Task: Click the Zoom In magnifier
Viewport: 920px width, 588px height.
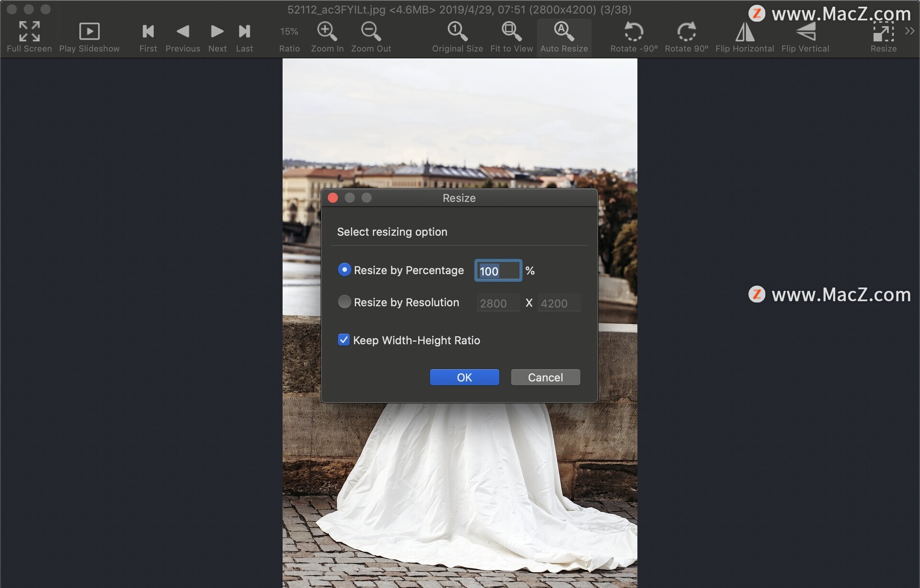Action: click(327, 32)
